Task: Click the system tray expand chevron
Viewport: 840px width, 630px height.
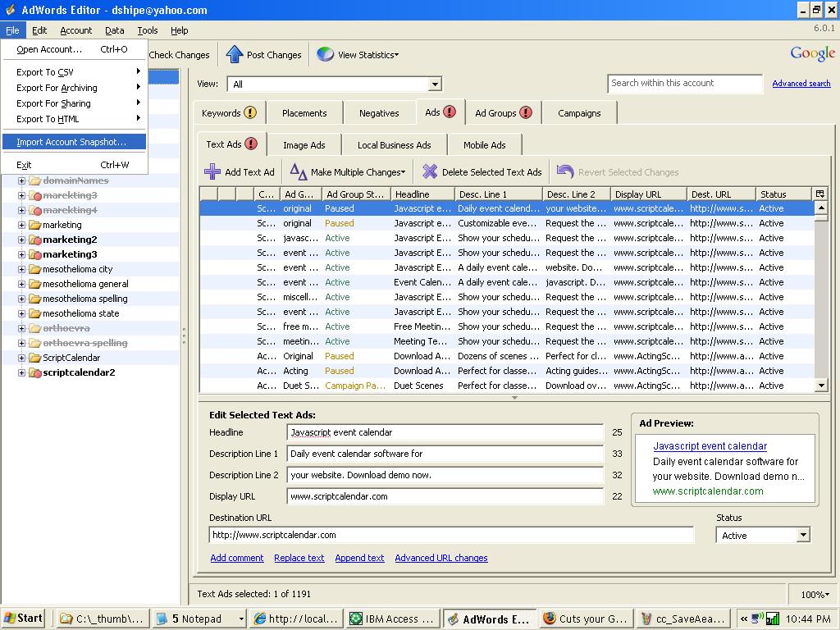Action: (x=743, y=619)
